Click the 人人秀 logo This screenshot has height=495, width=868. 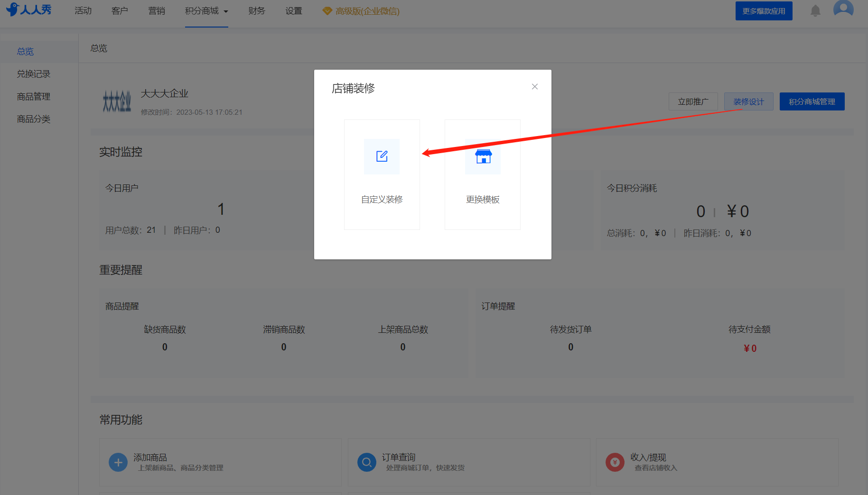click(x=29, y=9)
